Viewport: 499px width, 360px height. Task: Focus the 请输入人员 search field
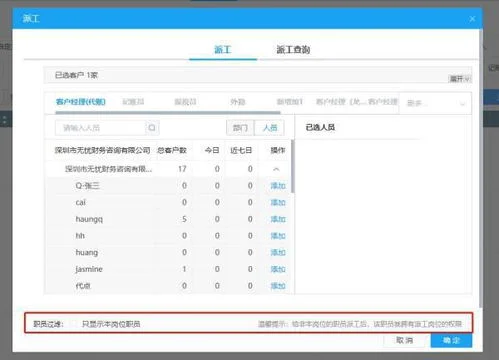coord(101,128)
